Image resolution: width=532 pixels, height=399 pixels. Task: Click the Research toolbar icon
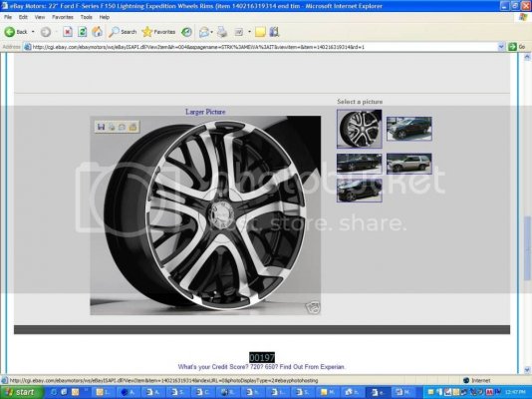pos(274,32)
